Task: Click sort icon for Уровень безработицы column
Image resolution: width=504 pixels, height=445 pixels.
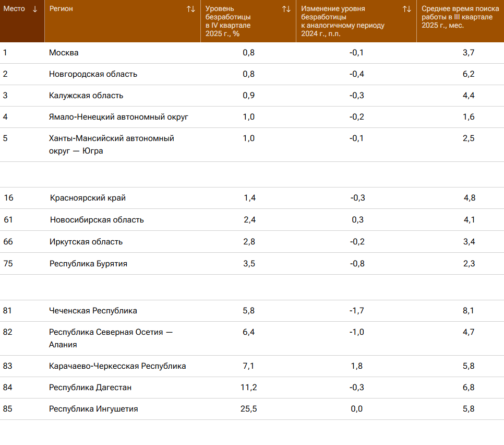Action: tap(286, 9)
